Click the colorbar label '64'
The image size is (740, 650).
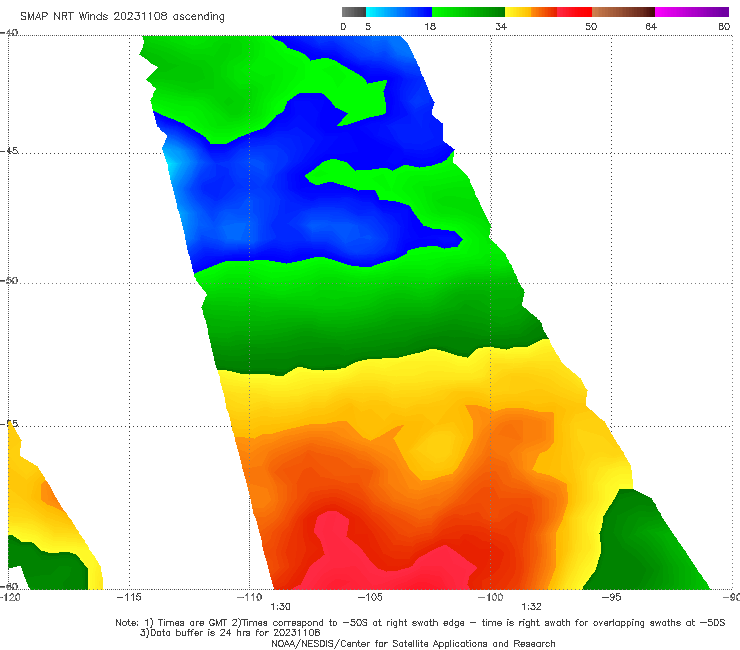coord(651,26)
